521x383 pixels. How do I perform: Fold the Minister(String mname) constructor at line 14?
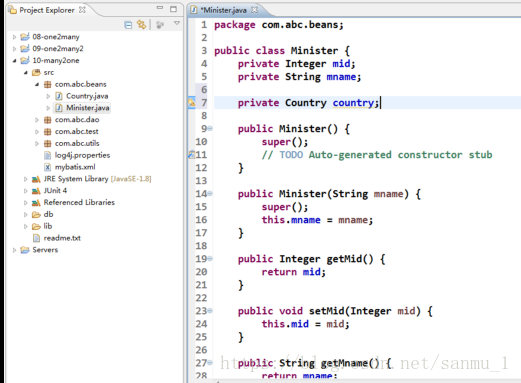coord(210,193)
